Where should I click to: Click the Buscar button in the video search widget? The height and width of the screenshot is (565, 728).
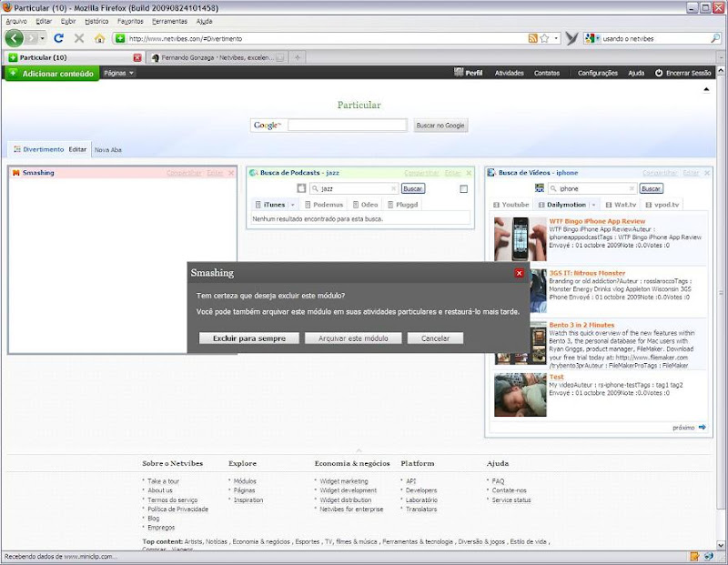(651, 188)
